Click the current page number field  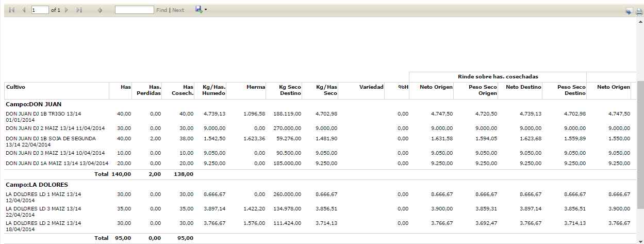40,10
